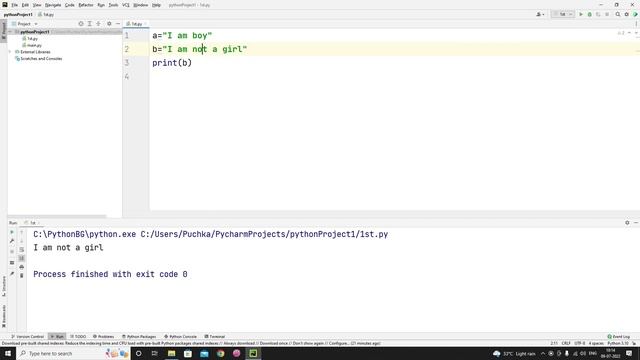Image resolution: width=640 pixels, height=360 pixels.
Task: Click the Run panel stop square icon
Action: click(12, 252)
